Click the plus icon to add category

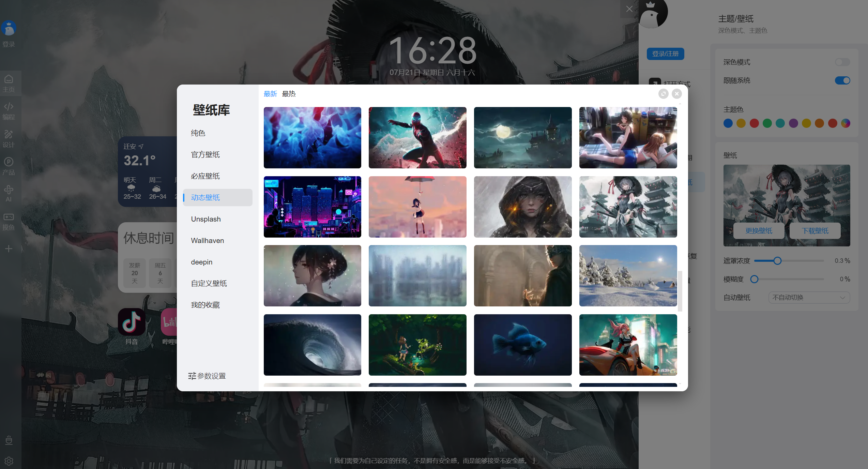pos(9,249)
